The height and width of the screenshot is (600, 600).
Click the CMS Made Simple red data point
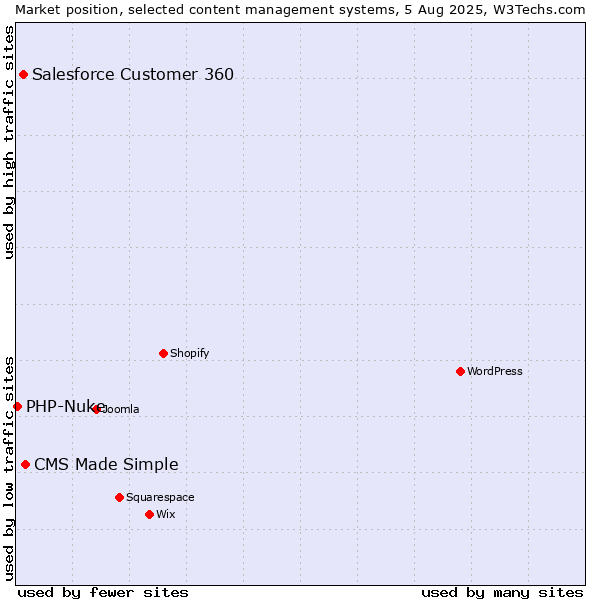coord(25,464)
